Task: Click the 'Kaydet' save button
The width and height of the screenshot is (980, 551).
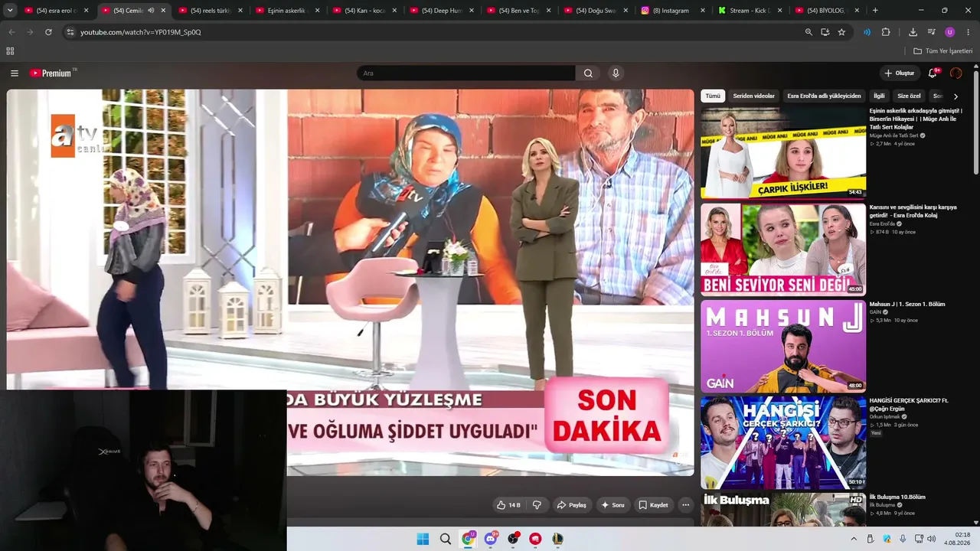Action: pyautogui.click(x=654, y=505)
